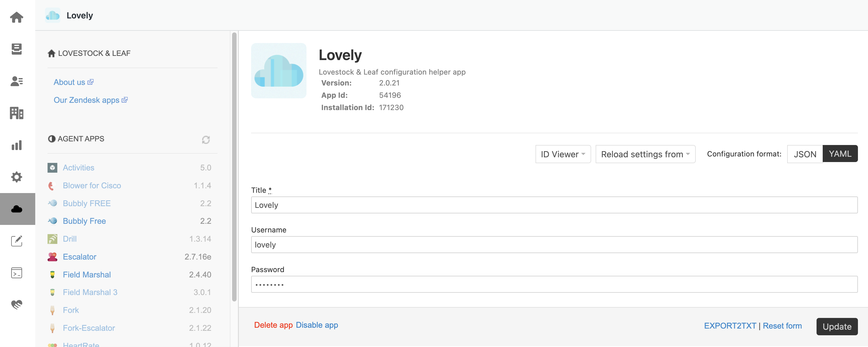Open the Organizations building icon
Viewport: 868px width, 347px height.
16,113
